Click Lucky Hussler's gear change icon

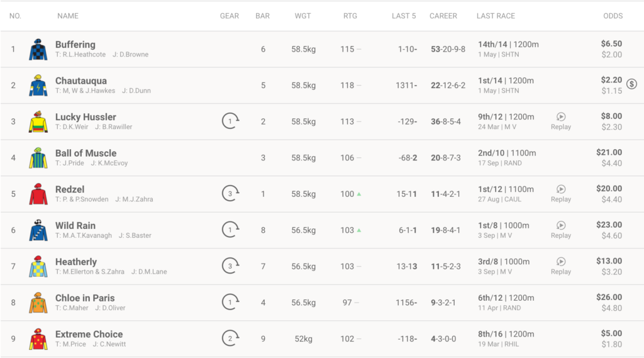[x=230, y=121]
